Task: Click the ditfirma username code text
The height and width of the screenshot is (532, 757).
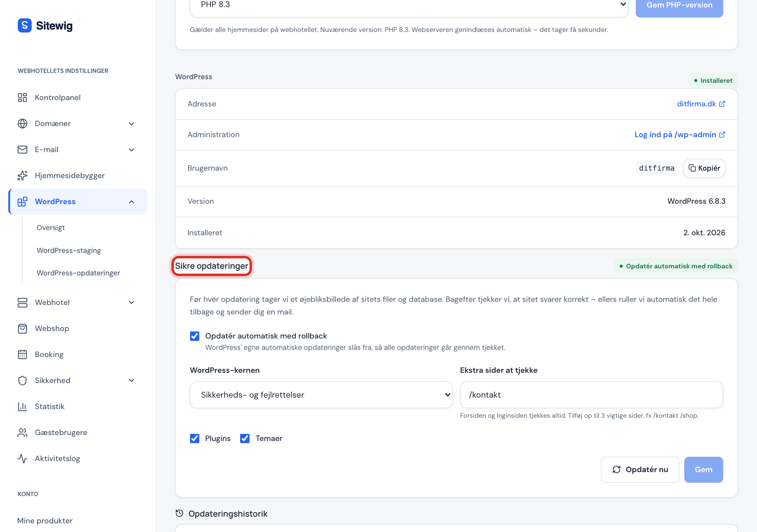Action: (657, 168)
